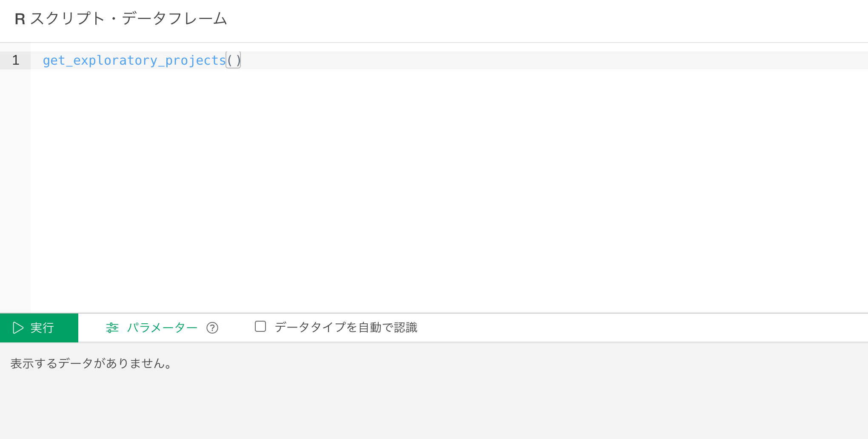The height and width of the screenshot is (439, 868).
Task: Click the play triangle icon on 実行
Action: (18, 328)
